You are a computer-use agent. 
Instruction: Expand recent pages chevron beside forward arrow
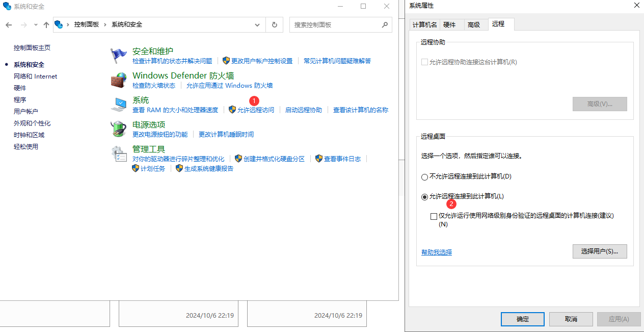point(35,24)
